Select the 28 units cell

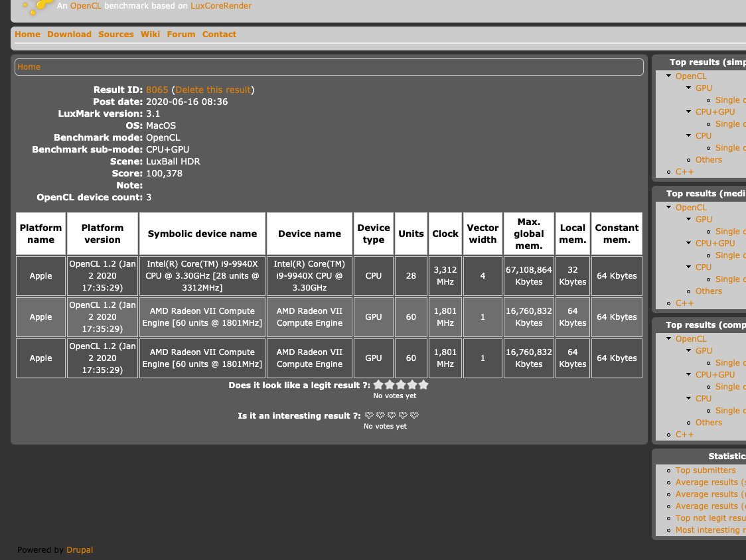tap(411, 276)
